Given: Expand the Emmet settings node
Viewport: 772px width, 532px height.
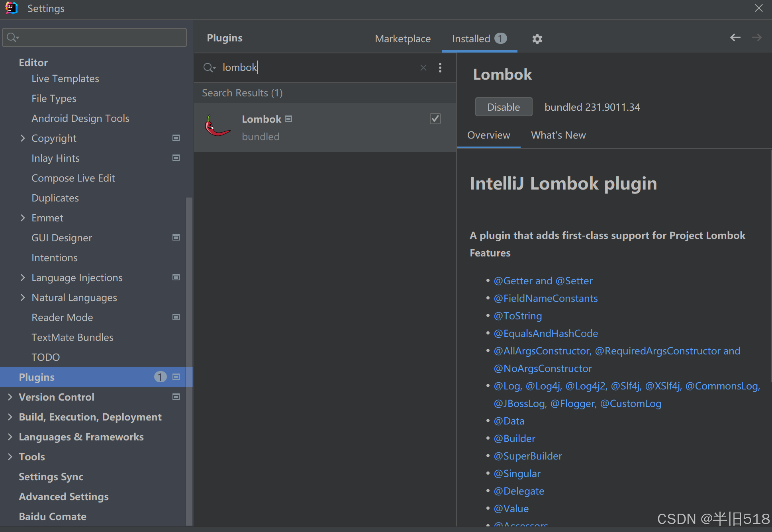Looking at the screenshot, I should 23,218.
